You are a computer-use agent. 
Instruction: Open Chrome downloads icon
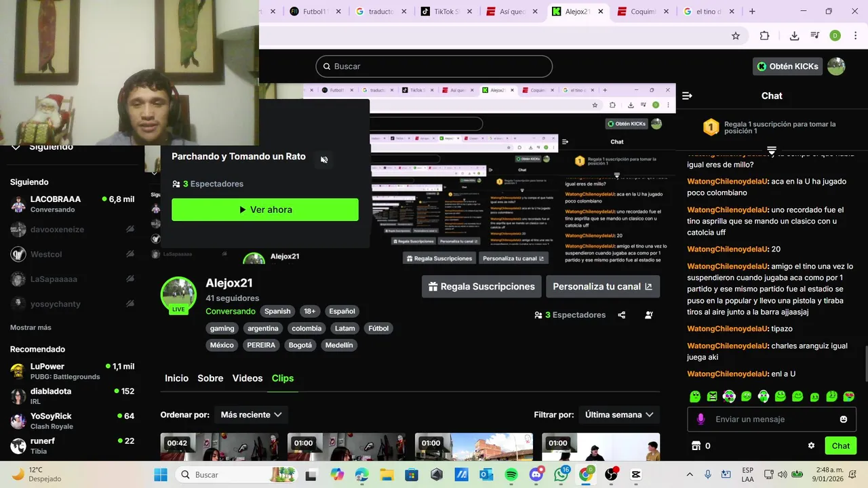tap(794, 36)
